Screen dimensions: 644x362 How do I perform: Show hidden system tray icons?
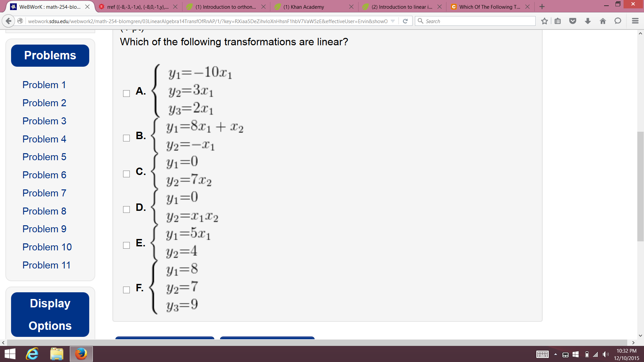[x=555, y=354]
